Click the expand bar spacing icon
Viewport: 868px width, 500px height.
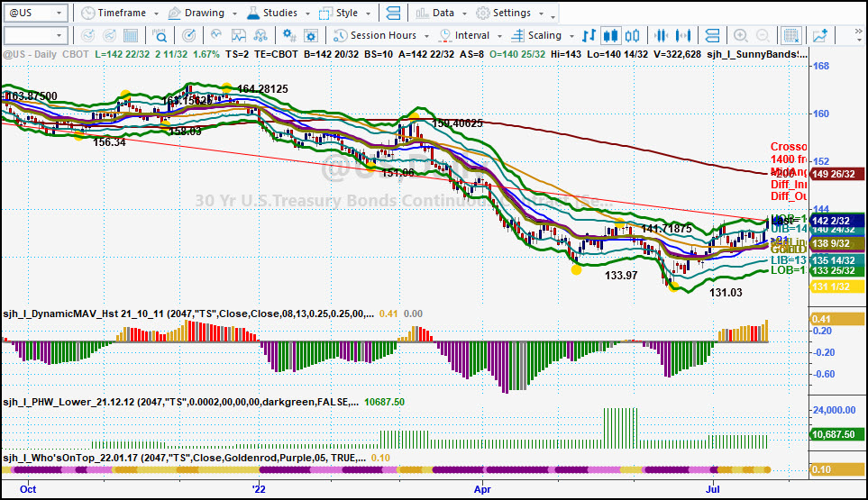pos(683,35)
